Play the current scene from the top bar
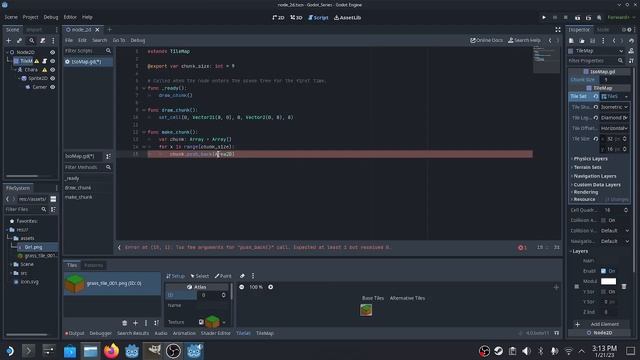 pyautogui.click(x=577, y=18)
